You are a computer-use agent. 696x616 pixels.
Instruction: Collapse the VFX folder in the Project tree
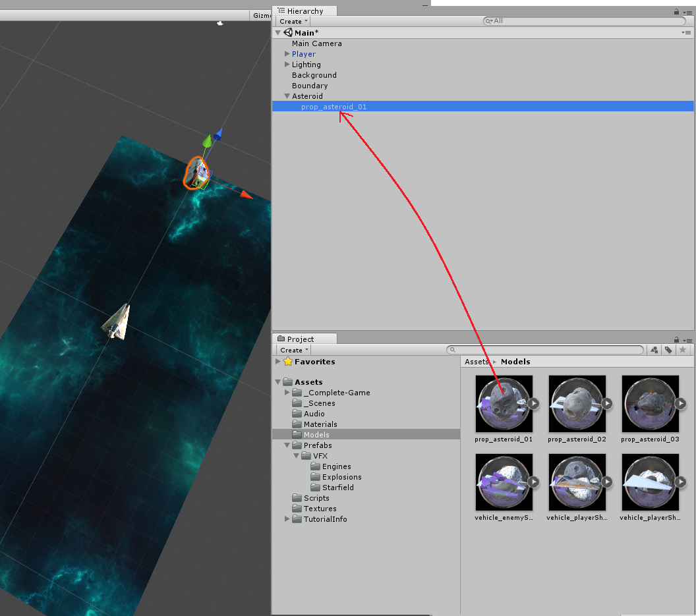click(296, 455)
